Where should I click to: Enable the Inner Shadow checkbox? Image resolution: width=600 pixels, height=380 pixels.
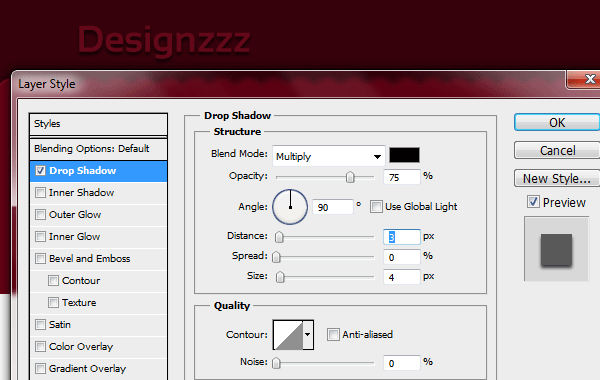coord(40,192)
